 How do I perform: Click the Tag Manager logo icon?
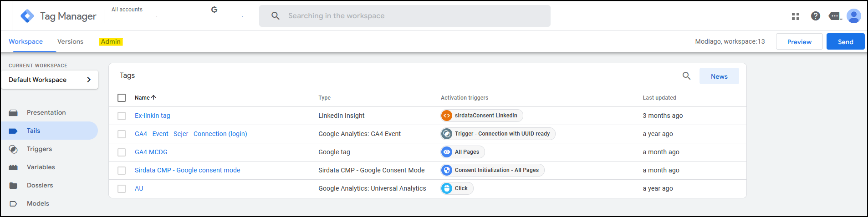click(27, 16)
